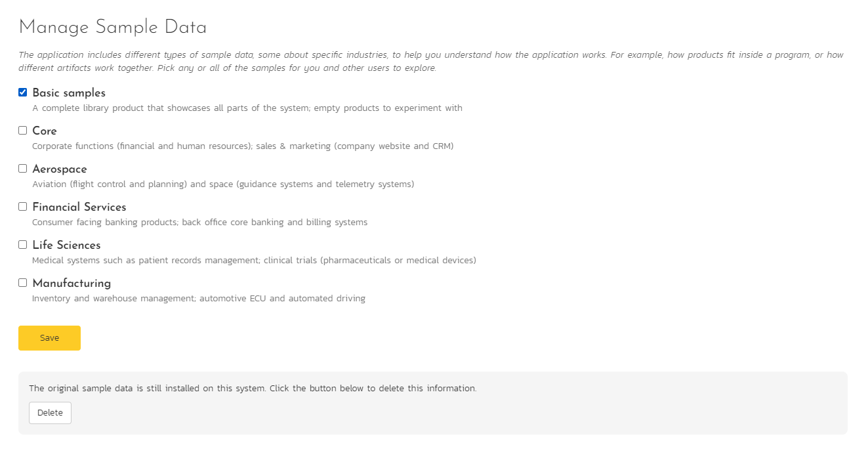Tick the Aerospace checkbox

[x=23, y=169]
